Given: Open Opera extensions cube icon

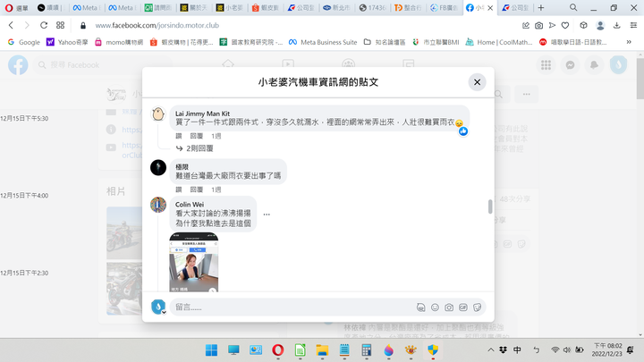Looking at the screenshot, I should pyautogui.click(x=583, y=25).
